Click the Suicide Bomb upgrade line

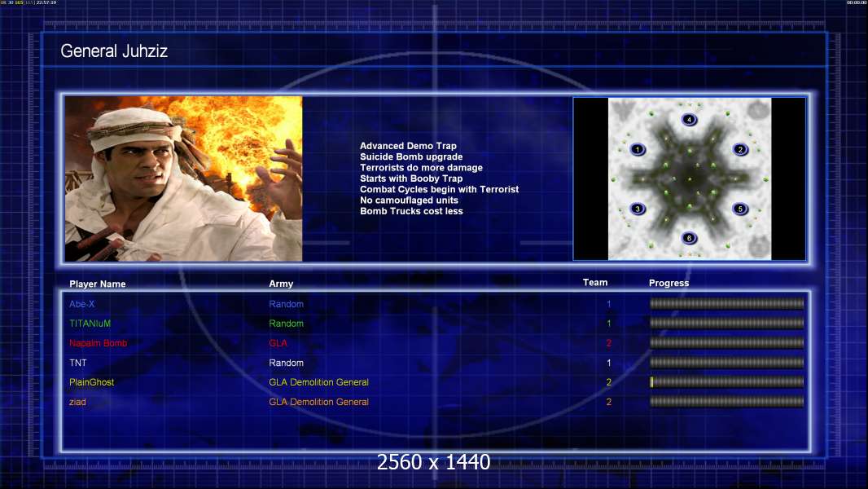(411, 156)
